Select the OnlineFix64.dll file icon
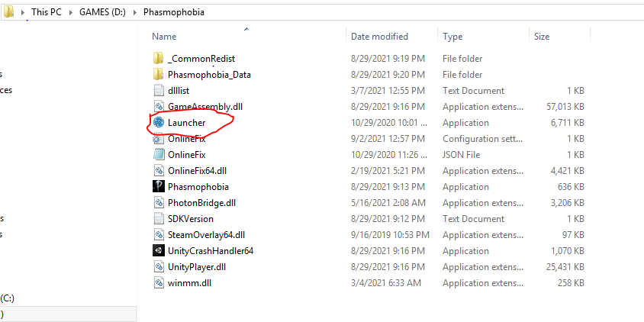644x322 pixels. click(x=159, y=171)
